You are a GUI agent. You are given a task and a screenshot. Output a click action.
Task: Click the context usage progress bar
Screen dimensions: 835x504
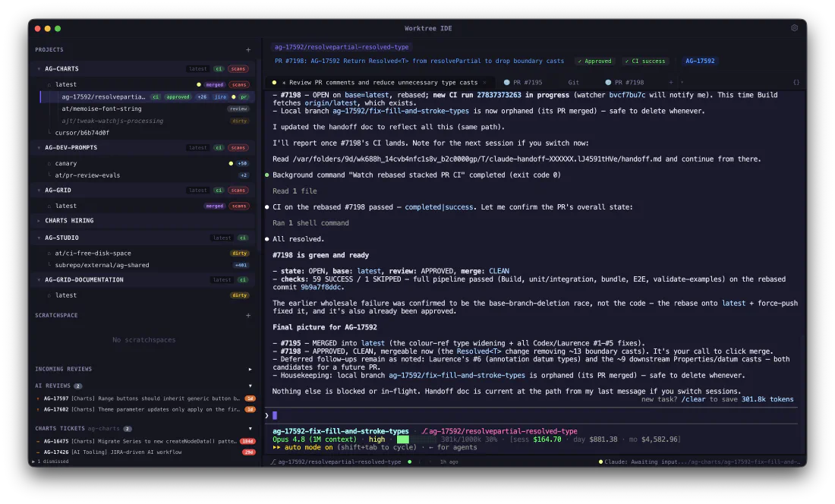tap(416, 439)
